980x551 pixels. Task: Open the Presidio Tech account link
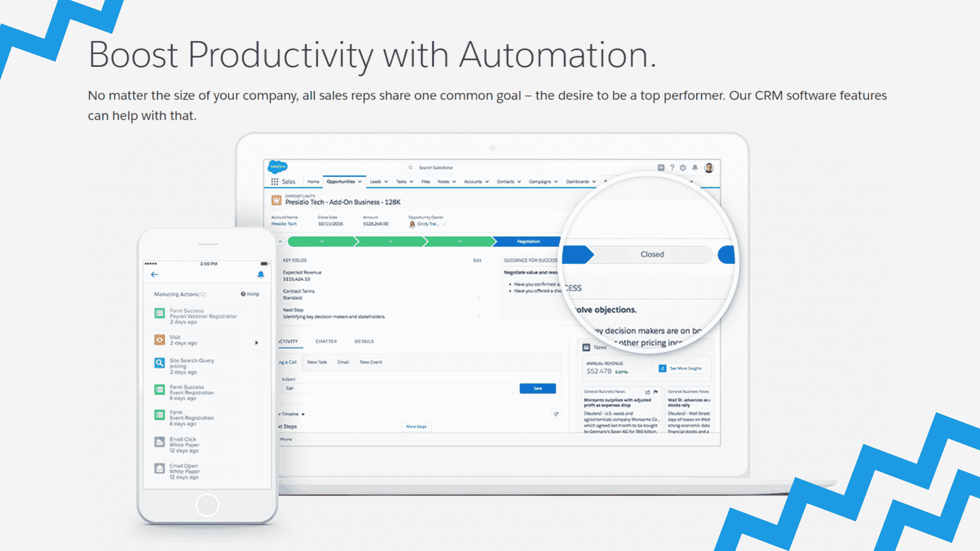(284, 224)
